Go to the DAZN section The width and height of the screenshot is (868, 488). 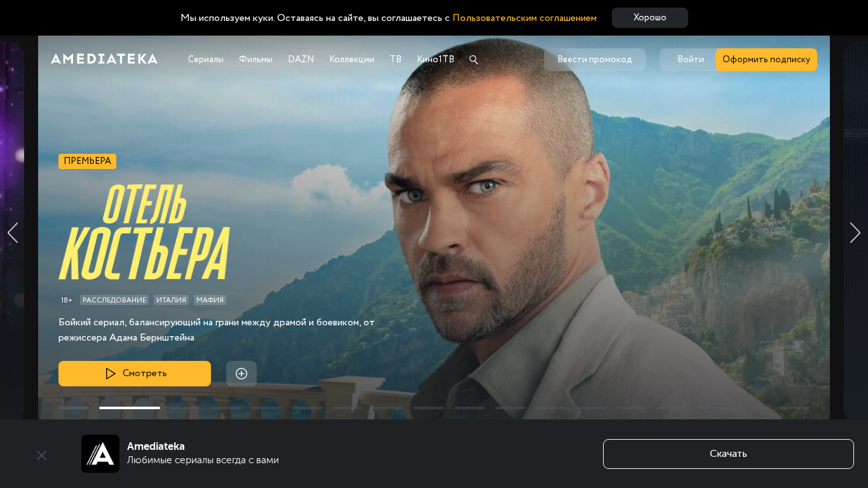pyautogui.click(x=301, y=60)
